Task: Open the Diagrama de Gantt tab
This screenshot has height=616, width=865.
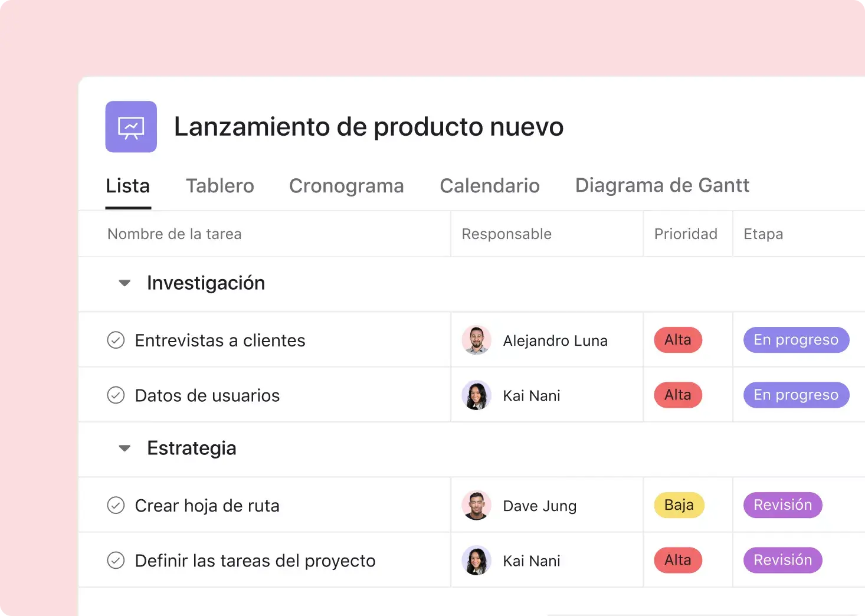Action: coord(661,186)
